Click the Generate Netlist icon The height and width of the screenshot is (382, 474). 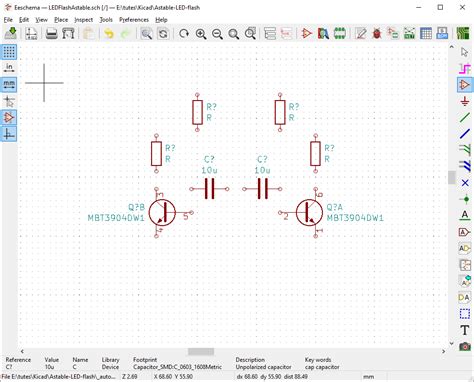click(409, 33)
